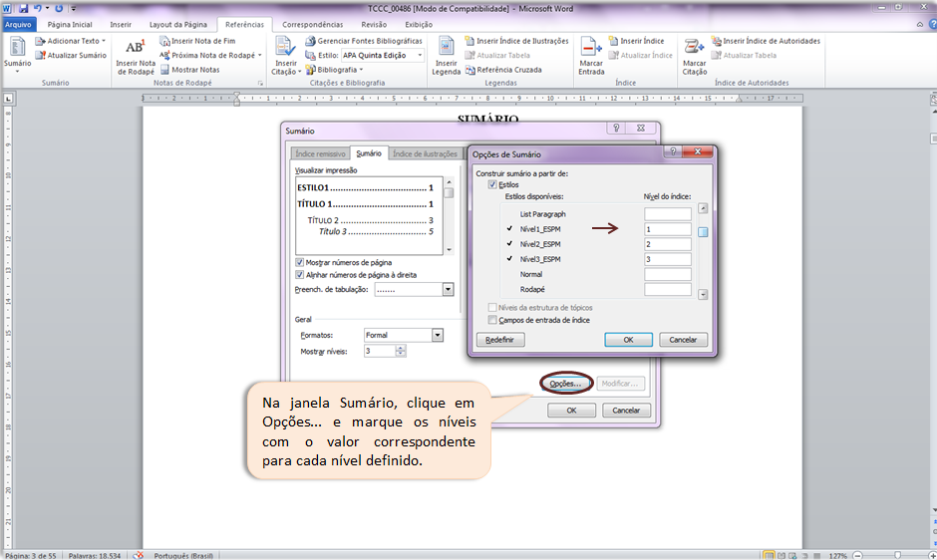Click OK in Opções de Sumário dialog
The width and height of the screenshot is (937, 560).
tap(628, 340)
